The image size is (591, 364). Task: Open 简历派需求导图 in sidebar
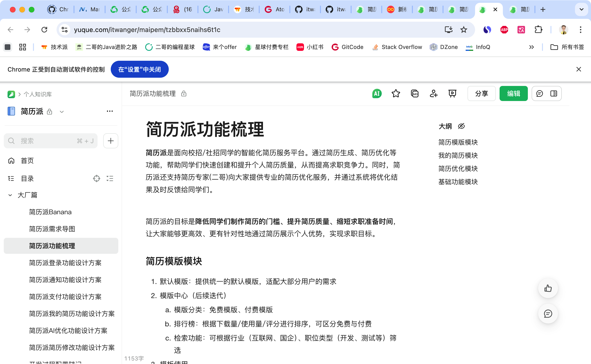click(52, 229)
